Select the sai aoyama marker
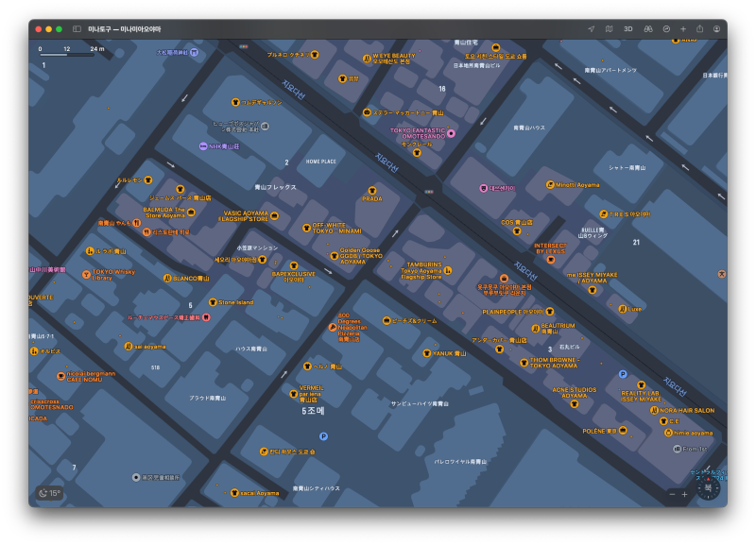Image resolution: width=756 pixels, height=545 pixels. [128, 346]
